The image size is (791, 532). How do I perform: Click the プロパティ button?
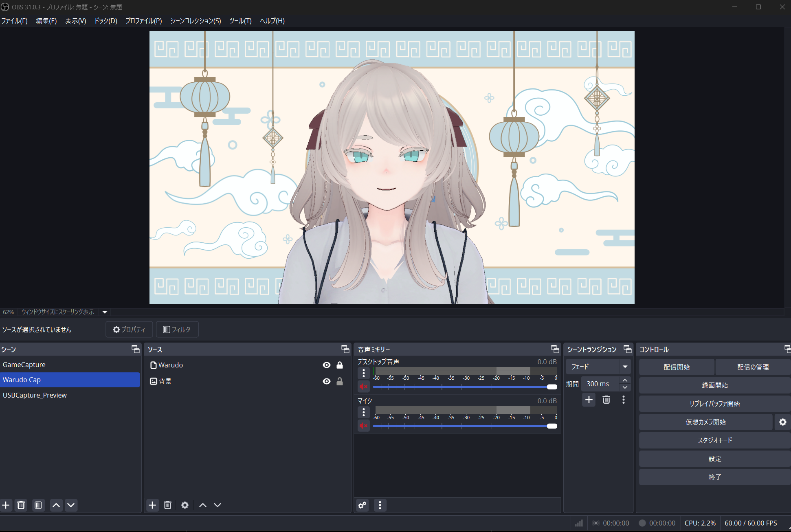pos(129,330)
